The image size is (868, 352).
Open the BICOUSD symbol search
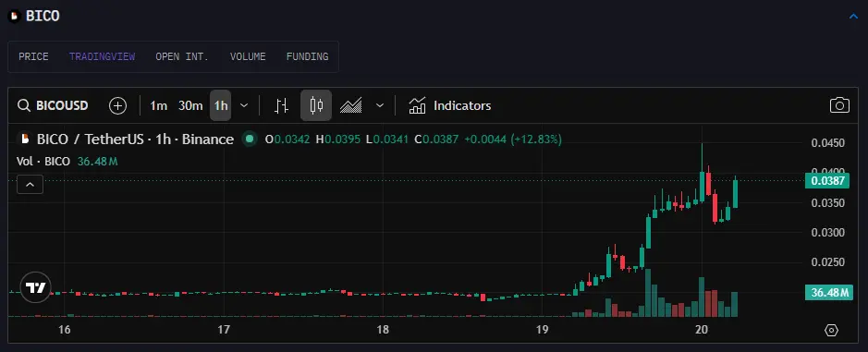point(53,105)
